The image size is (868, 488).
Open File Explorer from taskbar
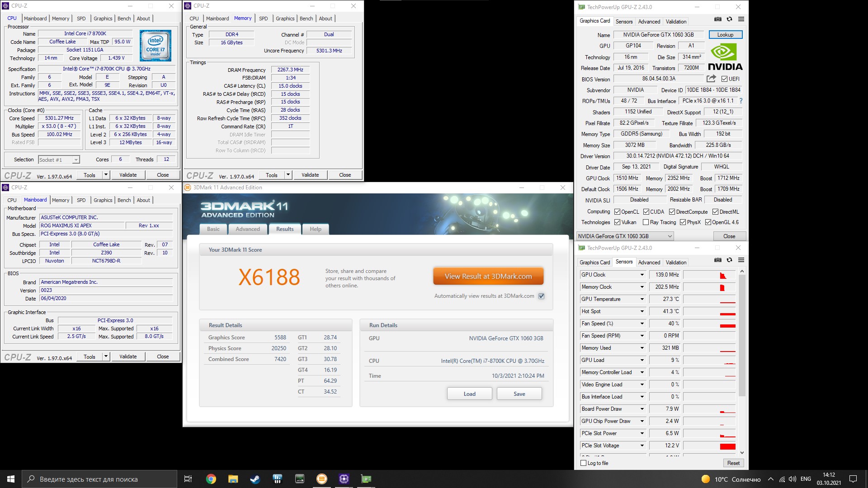pos(233,479)
